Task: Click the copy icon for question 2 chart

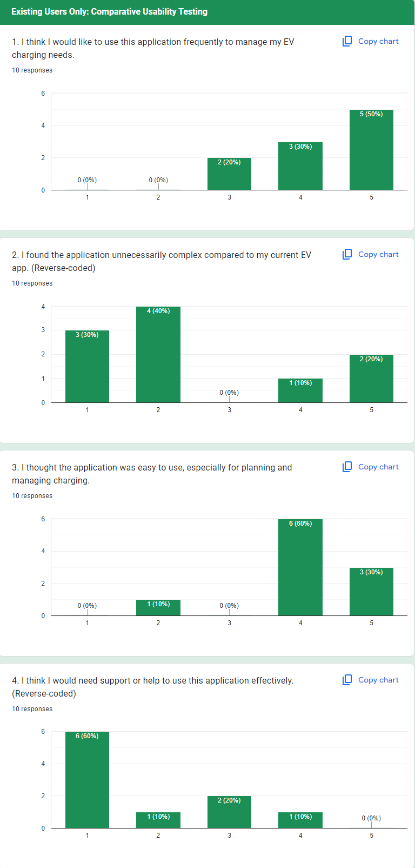Action: point(347,254)
